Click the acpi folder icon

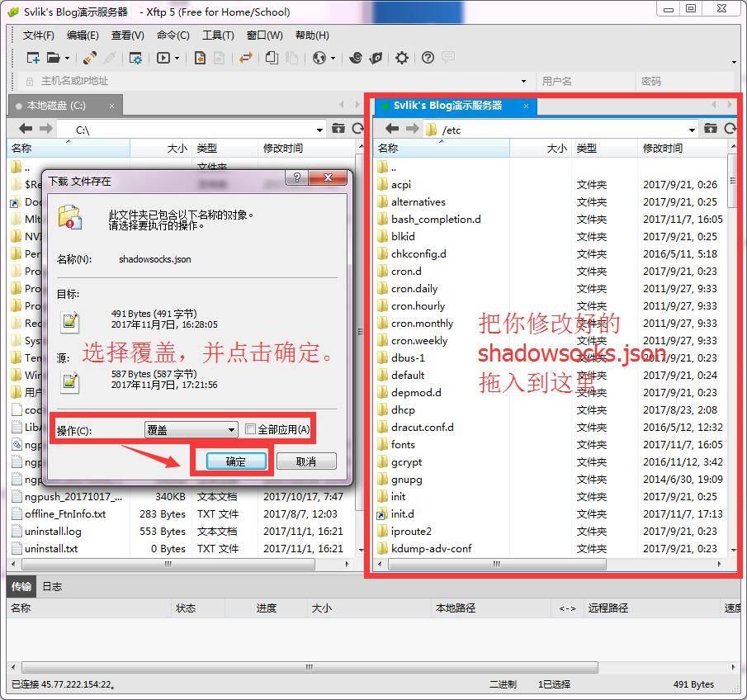tap(382, 184)
